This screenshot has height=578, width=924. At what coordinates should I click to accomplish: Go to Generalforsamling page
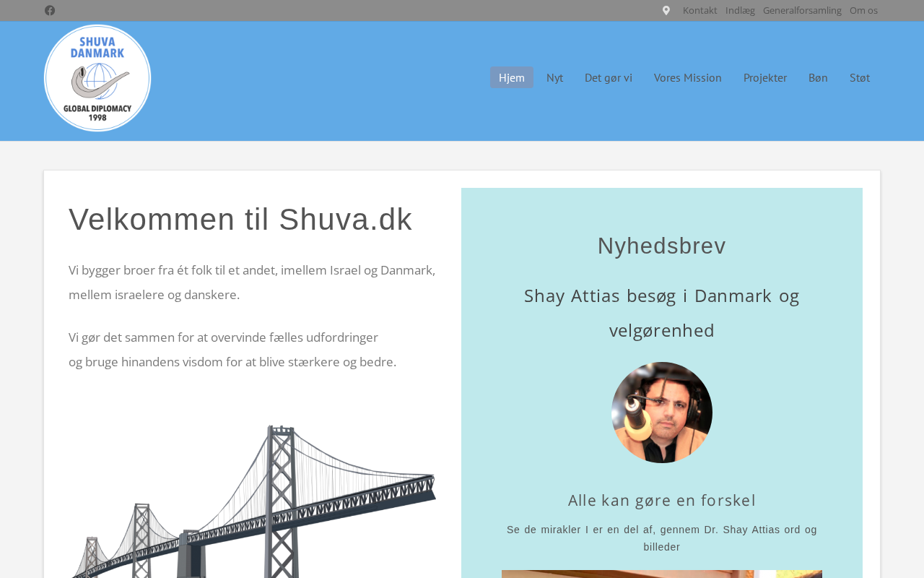click(x=802, y=10)
